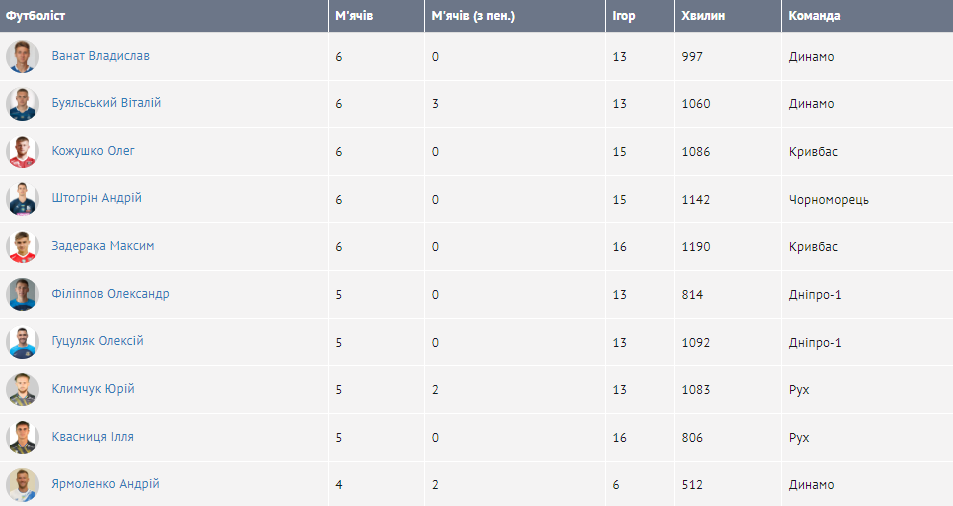Viewport: 953px width, 506px height.
Task: Click Філіппов Олександр's player photo
Action: click(22, 294)
